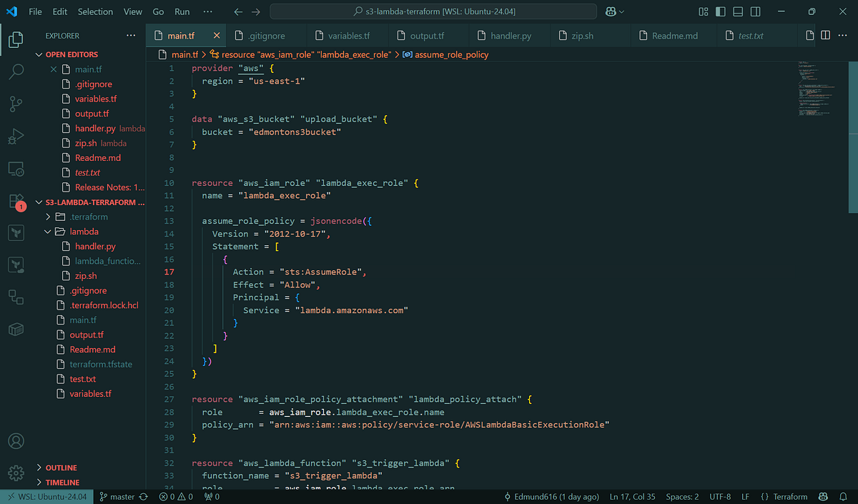
Task: Switch to the variables.tf editor tab
Action: click(348, 34)
